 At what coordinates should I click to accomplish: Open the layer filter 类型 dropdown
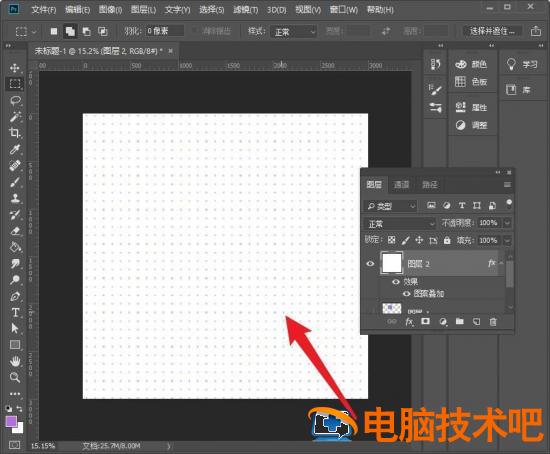(390, 206)
